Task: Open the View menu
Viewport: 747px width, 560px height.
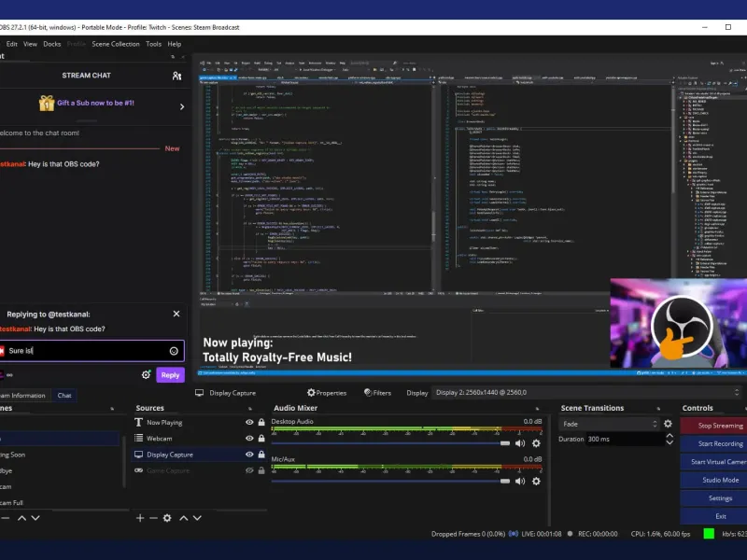Action: pos(30,44)
